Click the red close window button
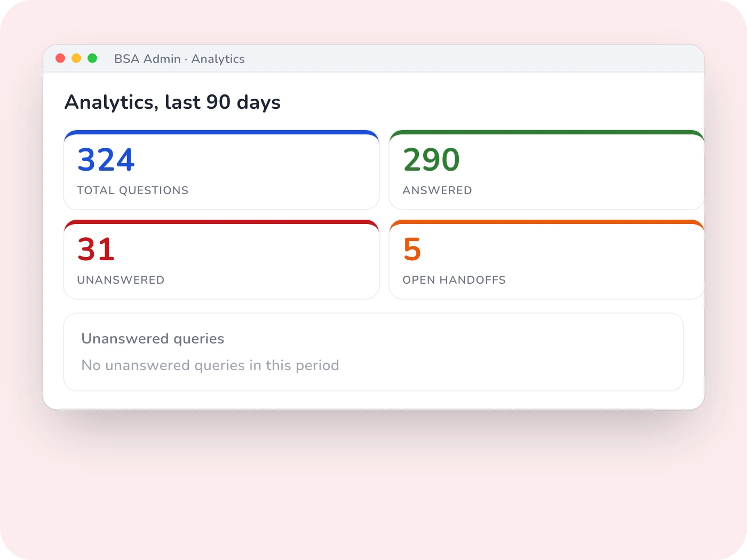 point(60,58)
